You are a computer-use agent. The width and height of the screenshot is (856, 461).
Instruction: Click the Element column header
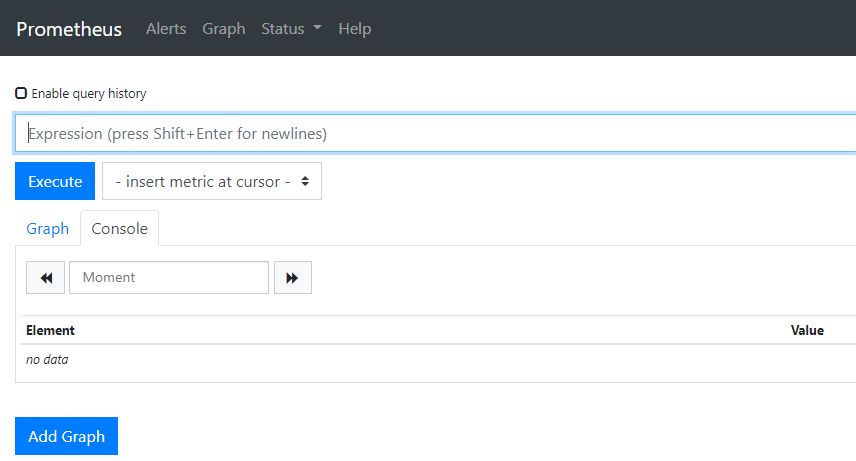pyautogui.click(x=50, y=330)
